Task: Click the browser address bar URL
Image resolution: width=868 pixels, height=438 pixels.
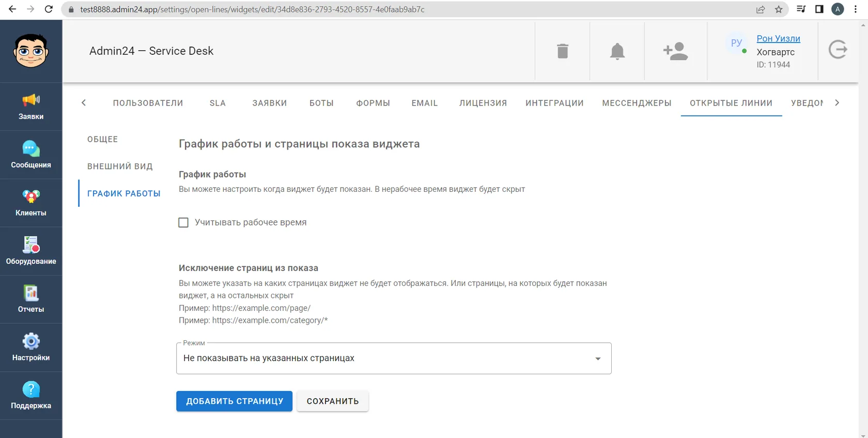Action: click(252, 9)
